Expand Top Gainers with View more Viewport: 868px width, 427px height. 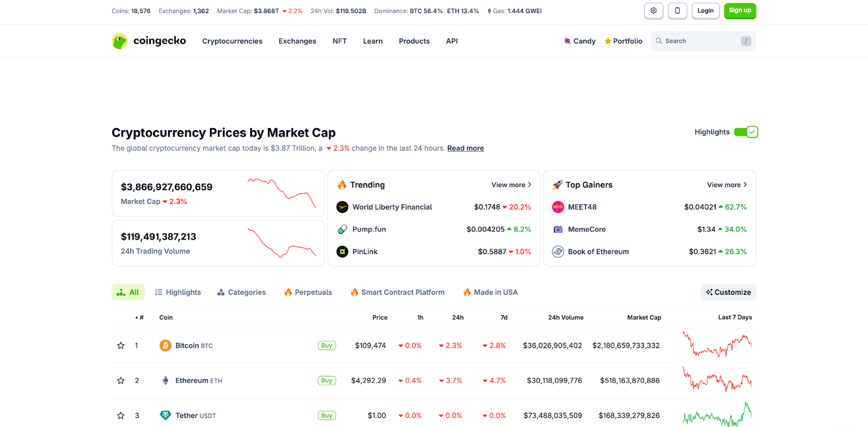click(x=726, y=185)
